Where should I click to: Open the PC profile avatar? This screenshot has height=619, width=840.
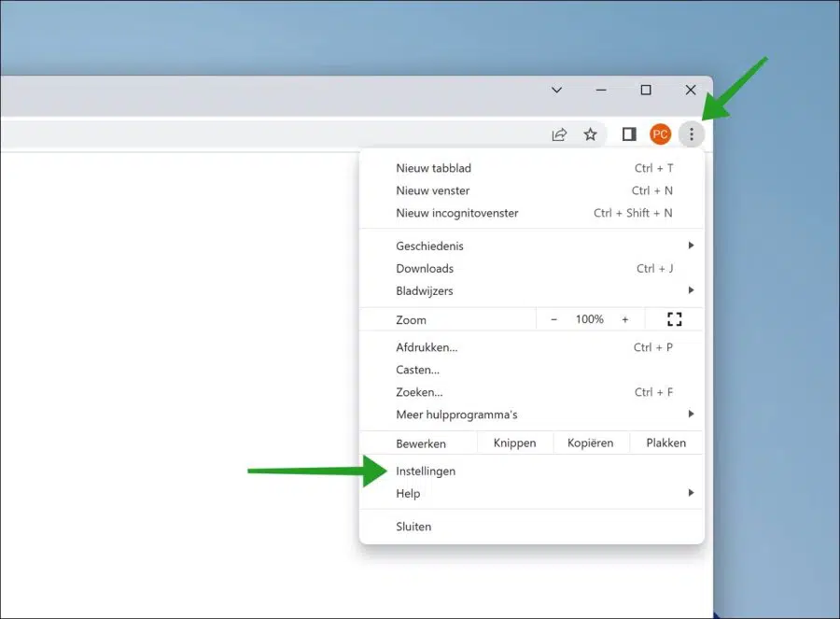(660, 134)
